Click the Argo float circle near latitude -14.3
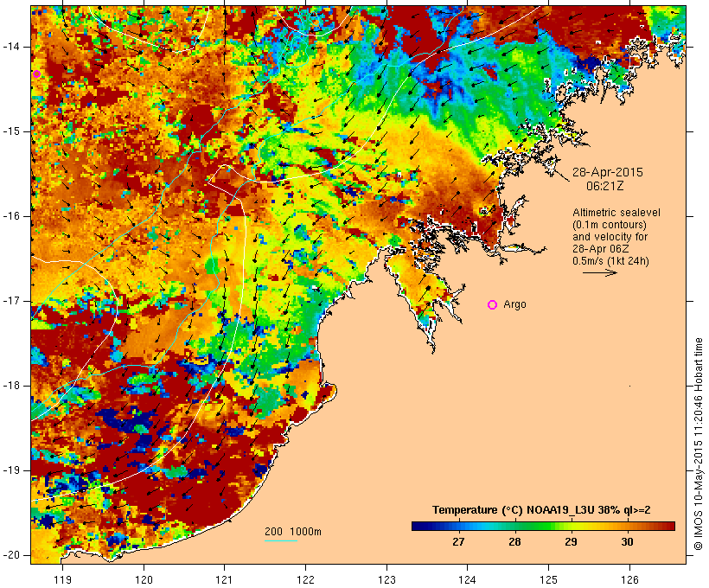 [36, 74]
